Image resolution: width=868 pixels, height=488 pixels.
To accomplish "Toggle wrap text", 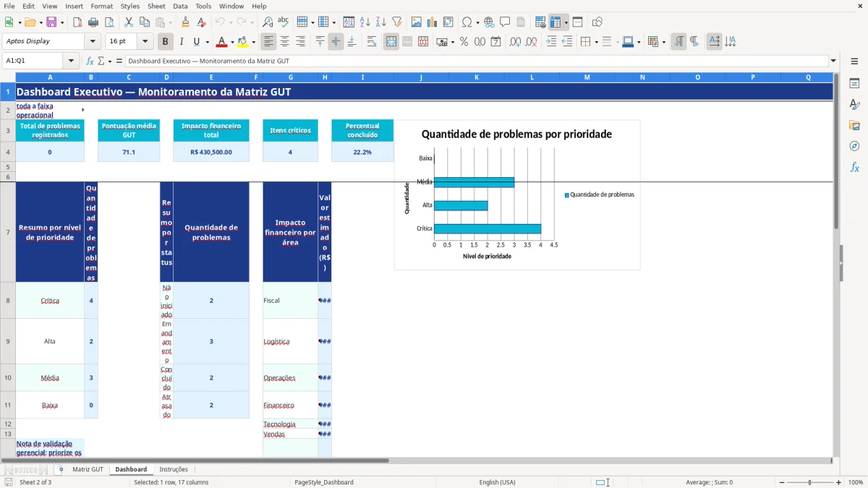I will coord(372,42).
